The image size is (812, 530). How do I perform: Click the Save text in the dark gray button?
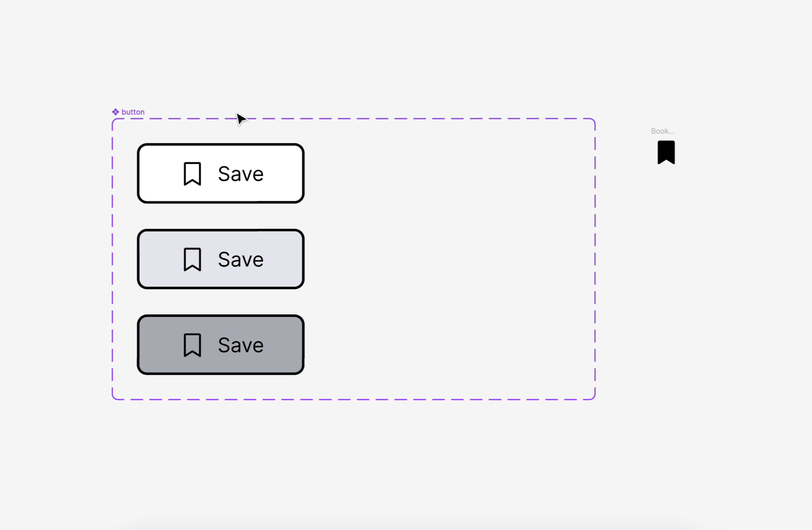pos(241,345)
